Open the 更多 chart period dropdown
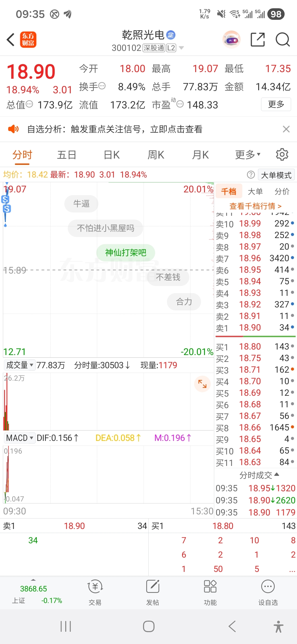The image size is (297, 644). [248, 155]
